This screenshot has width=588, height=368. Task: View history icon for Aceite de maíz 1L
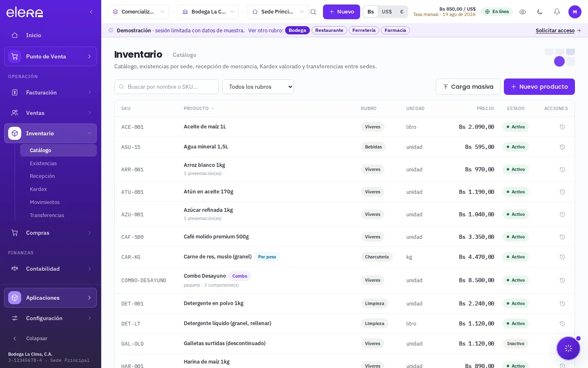(x=562, y=127)
